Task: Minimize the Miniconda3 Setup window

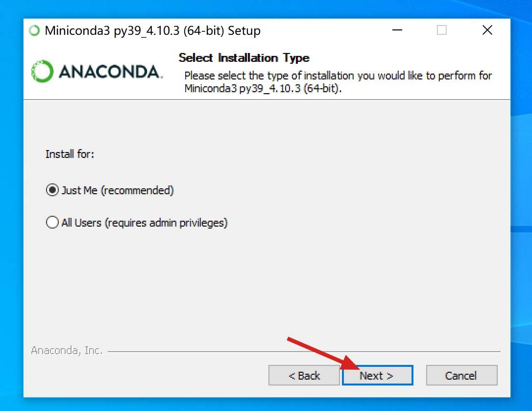Action: click(397, 30)
